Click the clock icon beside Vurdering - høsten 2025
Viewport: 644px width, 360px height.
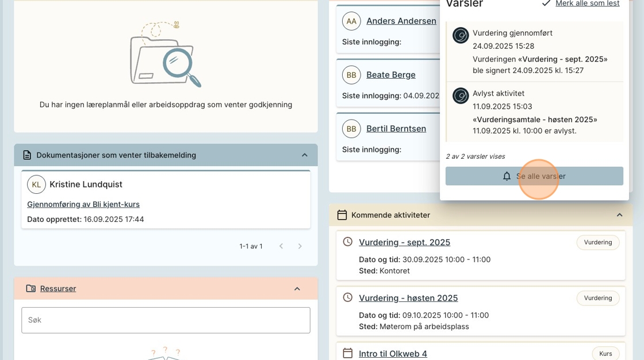(x=348, y=297)
